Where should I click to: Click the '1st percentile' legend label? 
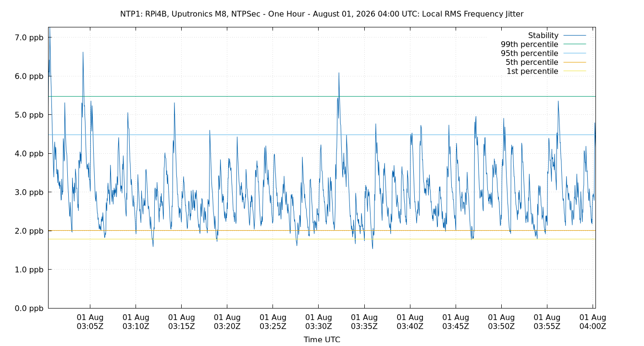(x=533, y=71)
